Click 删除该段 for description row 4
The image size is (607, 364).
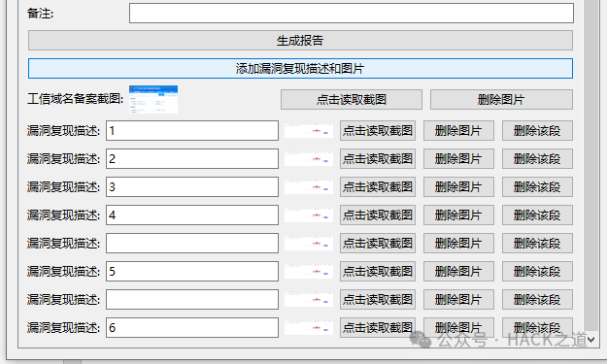(x=537, y=215)
